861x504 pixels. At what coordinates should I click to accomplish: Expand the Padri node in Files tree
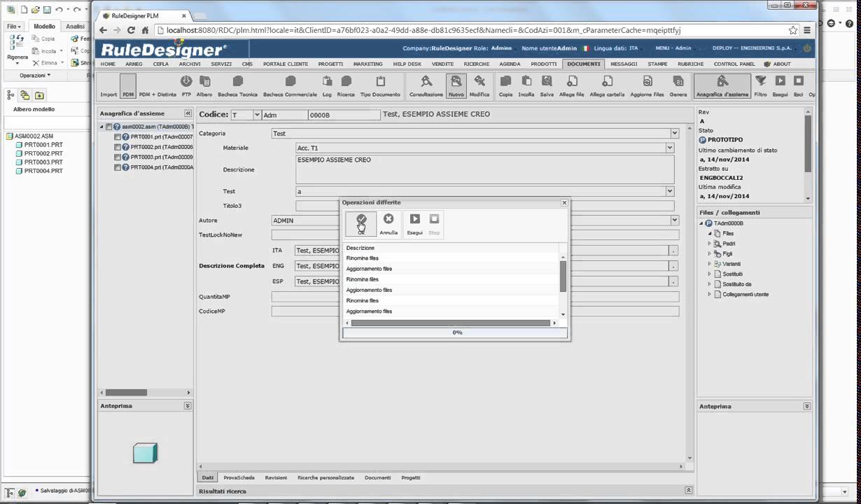[x=709, y=244]
